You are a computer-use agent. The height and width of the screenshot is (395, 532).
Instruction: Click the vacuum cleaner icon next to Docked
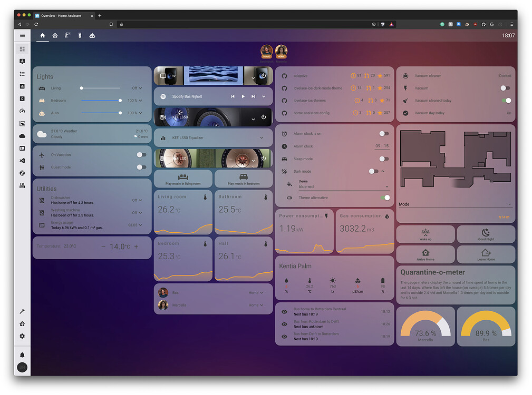(405, 76)
